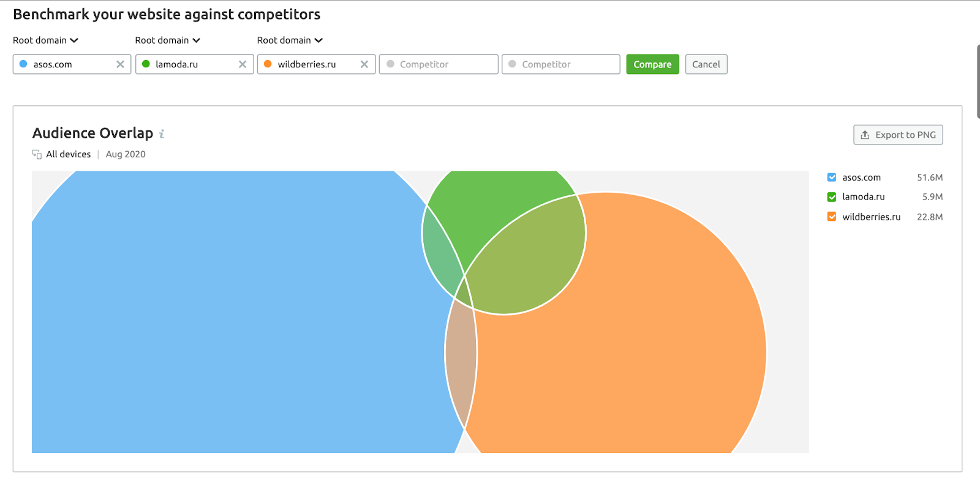Edit the asos.com domain field
This screenshot has width=980, height=481.
[72, 64]
